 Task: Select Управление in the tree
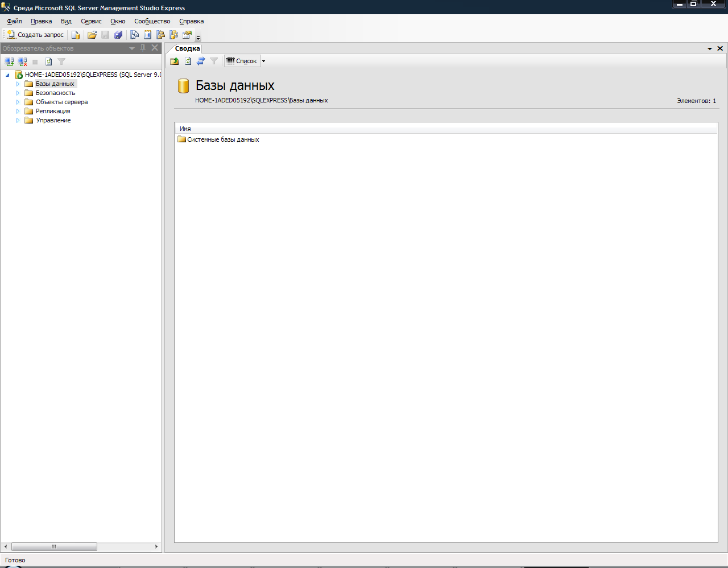click(x=53, y=120)
